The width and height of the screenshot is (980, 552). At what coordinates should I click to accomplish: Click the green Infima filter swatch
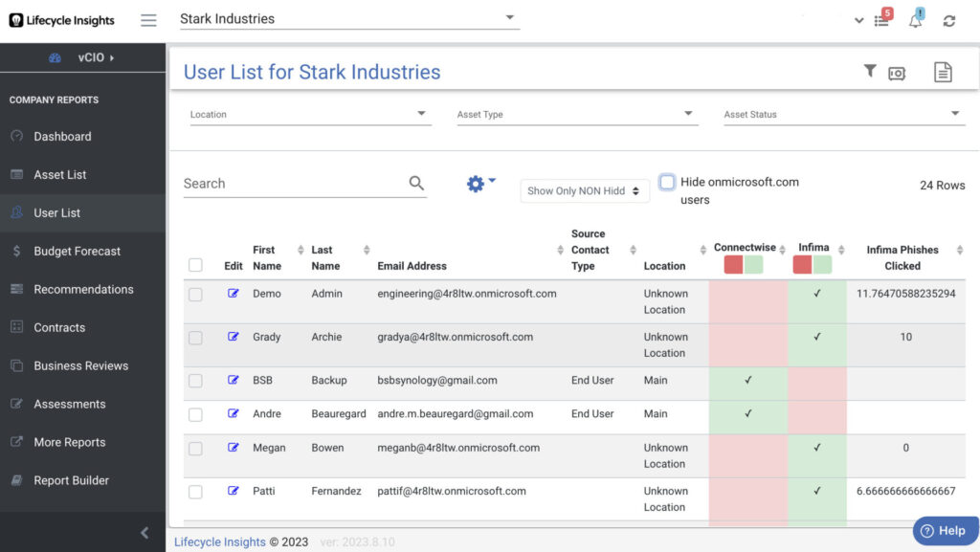(822, 265)
